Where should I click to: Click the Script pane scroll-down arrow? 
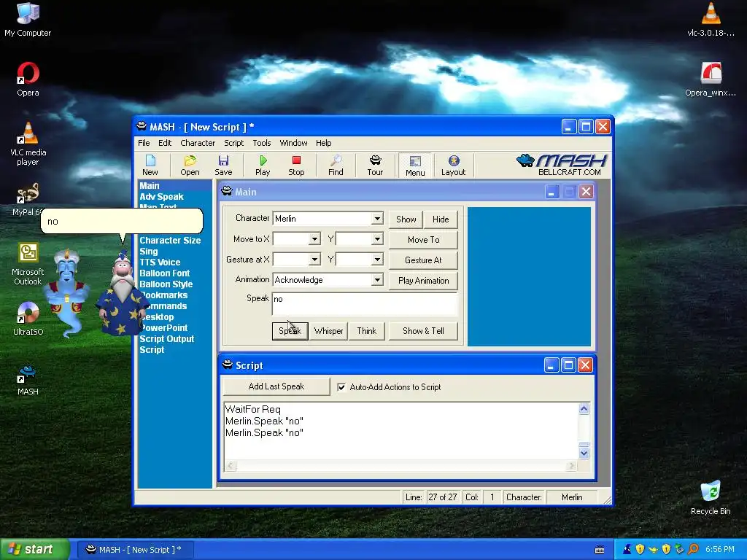pyautogui.click(x=584, y=454)
